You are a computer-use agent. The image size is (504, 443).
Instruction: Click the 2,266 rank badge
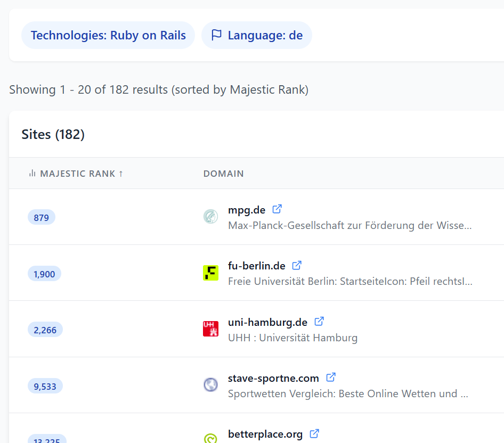click(45, 330)
